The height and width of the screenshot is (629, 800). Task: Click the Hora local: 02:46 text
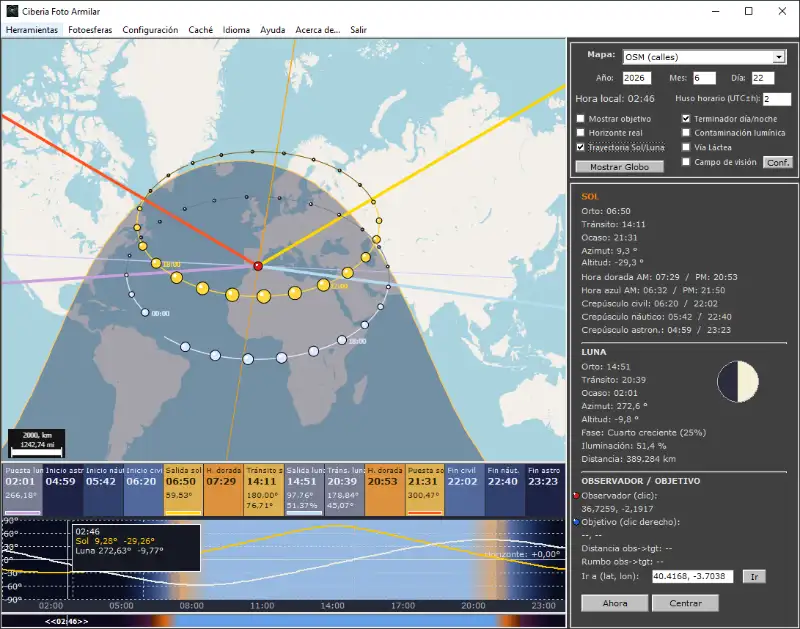coord(615,99)
